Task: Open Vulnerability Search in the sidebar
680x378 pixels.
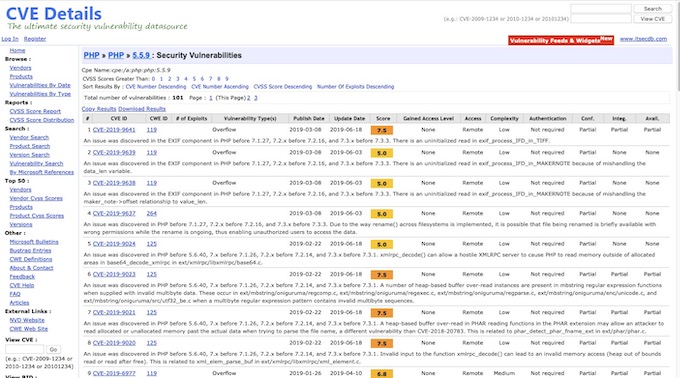Action: pyautogui.click(x=36, y=163)
